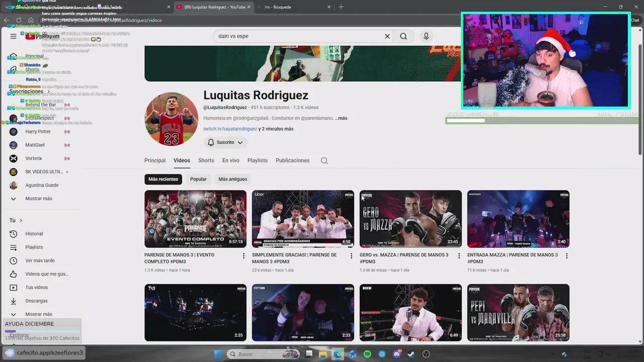Open Spotify from the Windows taskbar
This screenshot has width=644, height=362.
coord(367,354)
